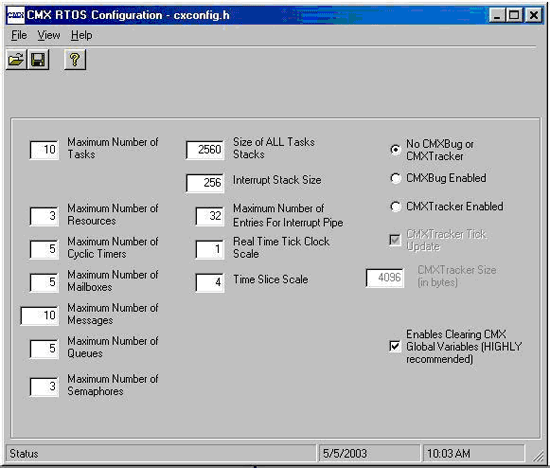550x468 pixels.
Task: Toggle the CMXTracker Tick Update checkbox
Action: click(395, 240)
